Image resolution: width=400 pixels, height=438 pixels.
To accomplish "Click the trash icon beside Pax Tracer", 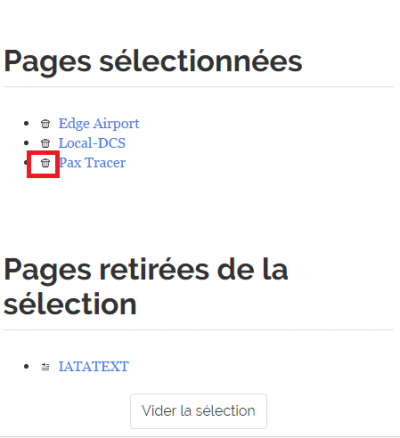I will [x=45, y=163].
